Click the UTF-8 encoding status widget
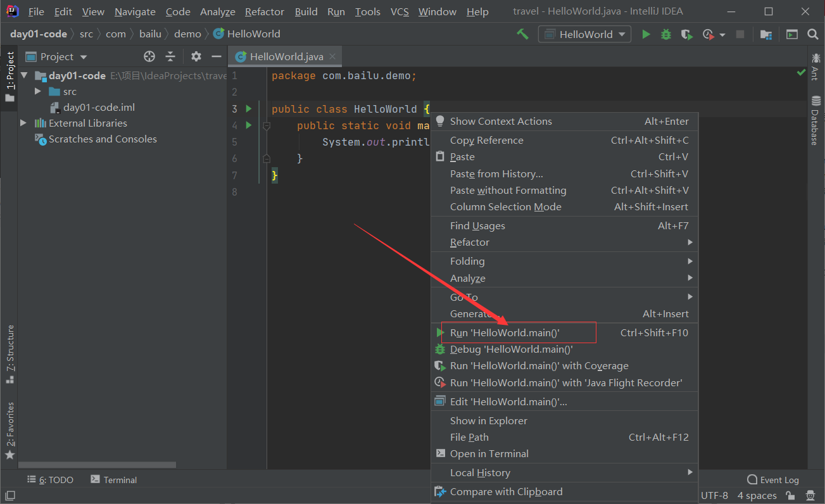 (714, 496)
